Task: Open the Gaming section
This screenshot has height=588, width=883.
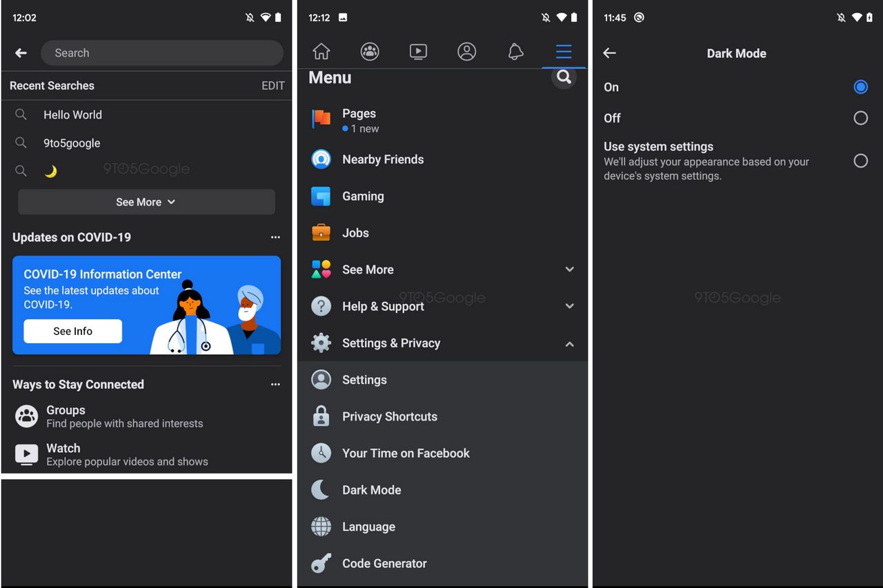Action: [x=362, y=196]
